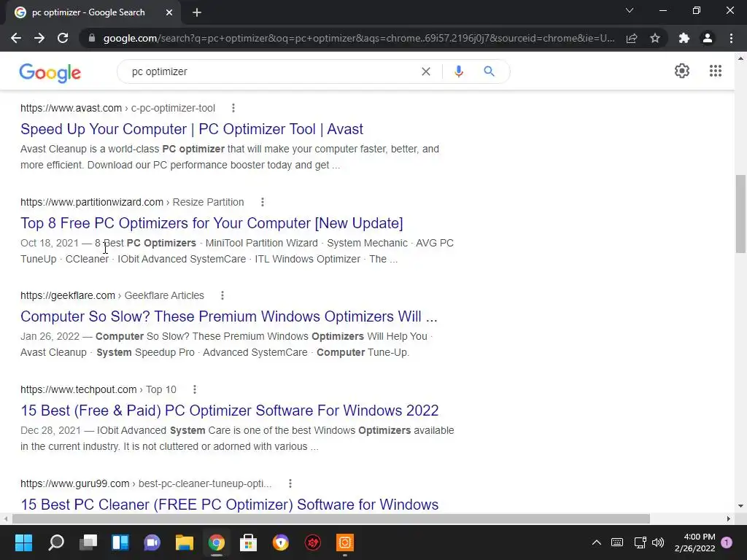Open 15 Best PC Cleaner guru99 result

[x=229, y=505]
